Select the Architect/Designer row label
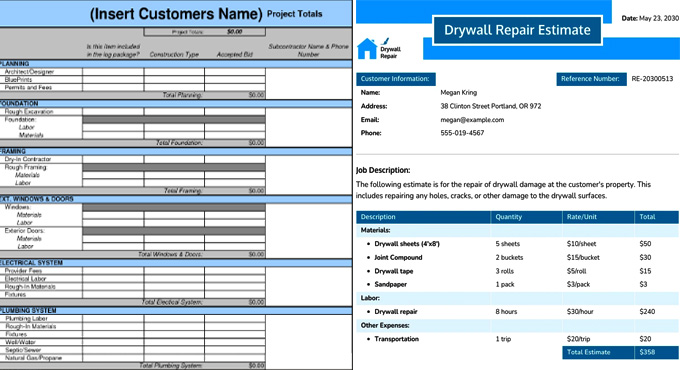This screenshot has width=680, height=370. coord(29,72)
